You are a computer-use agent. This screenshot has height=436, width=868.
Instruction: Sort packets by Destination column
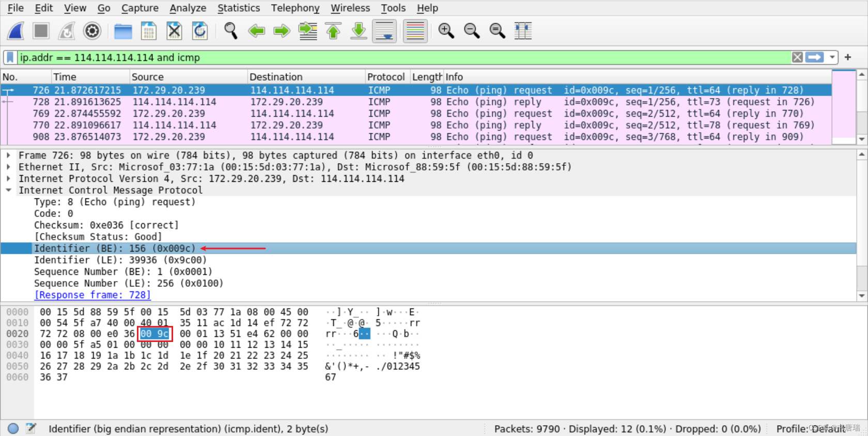[306, 77]
